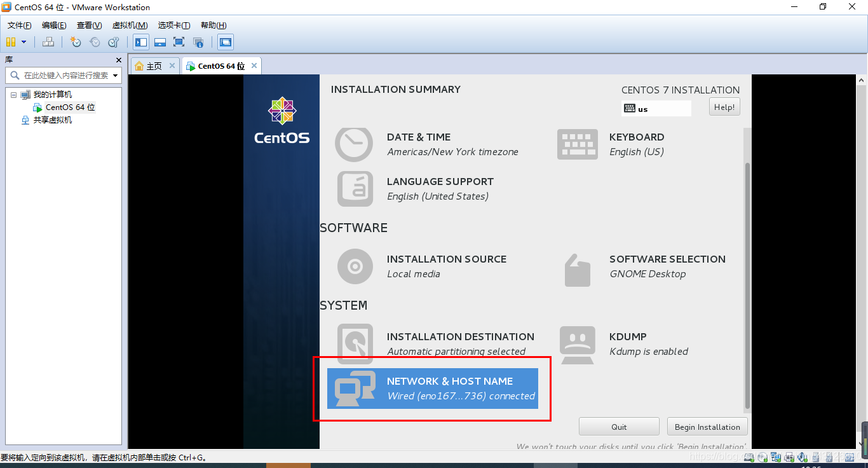Open the 文件(F) menu
The image size is (868, 468).
point(20,25)
